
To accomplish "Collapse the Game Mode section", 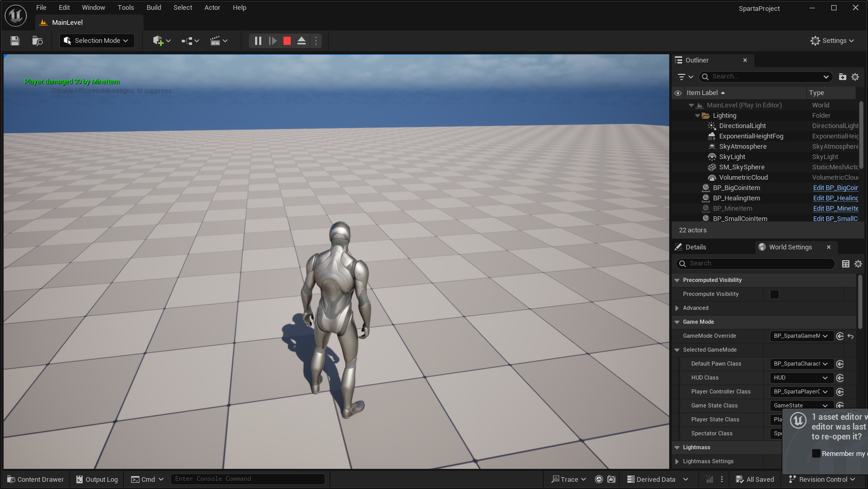I will [x=677, y=322].
